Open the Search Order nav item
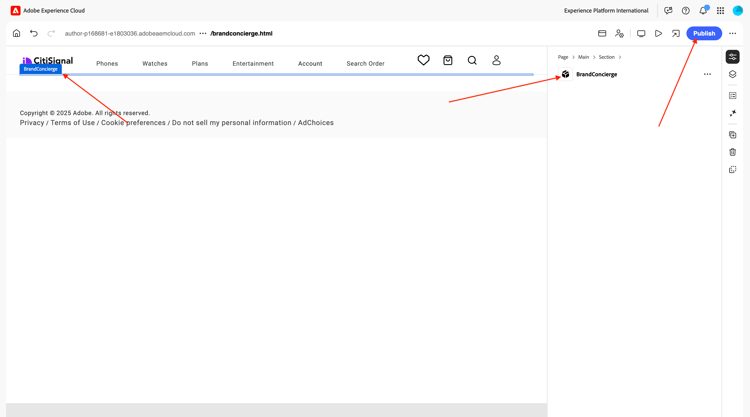This screenshot has width=750, height=417. coord(365,64)
